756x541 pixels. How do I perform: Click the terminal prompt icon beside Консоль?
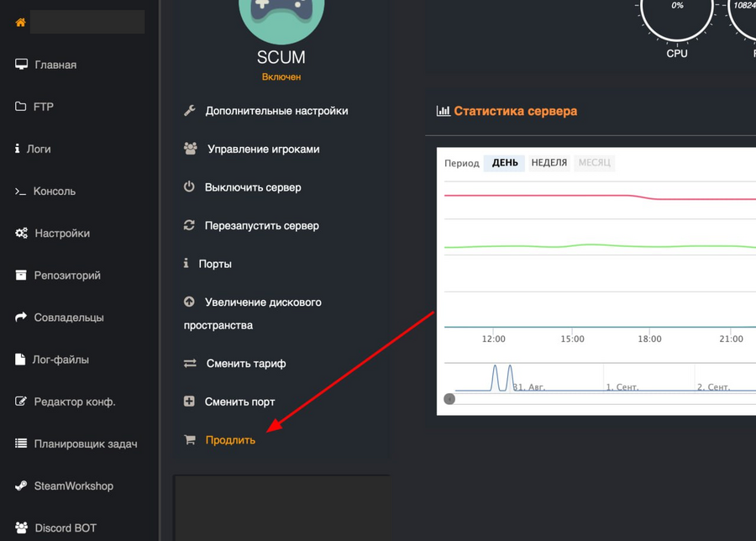[x=20, y=192]
